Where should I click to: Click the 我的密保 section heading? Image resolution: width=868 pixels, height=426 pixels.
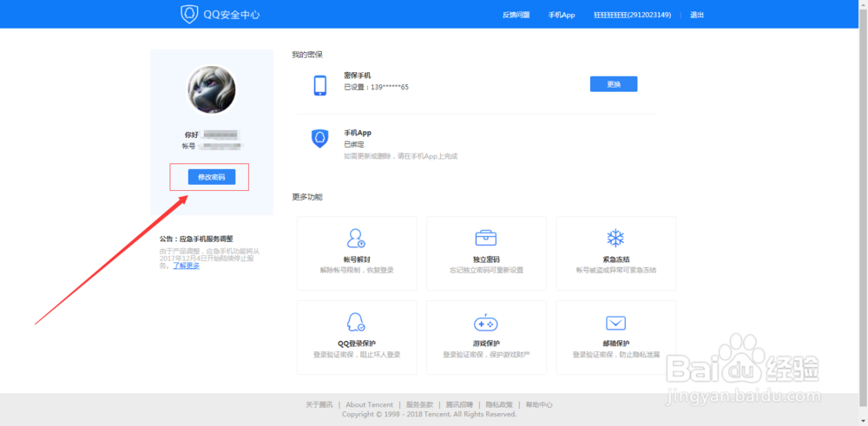pos(307,55)
